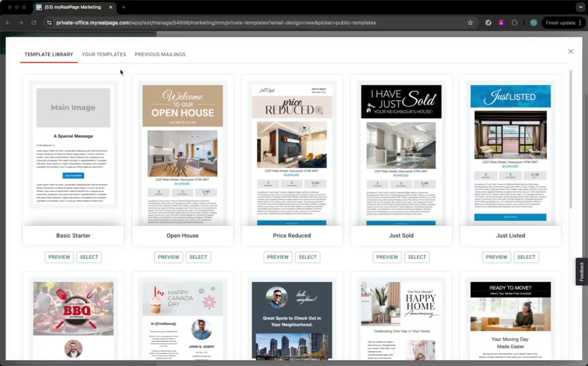
Task: Click the Just Listed template thumbnail
Action: click(510, 150)
